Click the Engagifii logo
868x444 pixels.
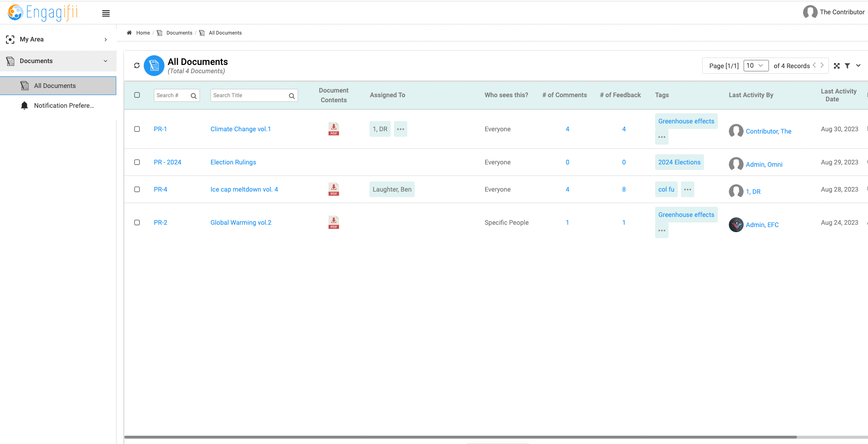[43, 12]
